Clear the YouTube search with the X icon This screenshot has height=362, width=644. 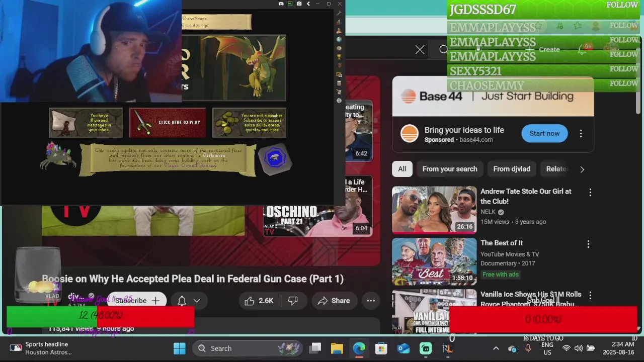[x=420, y=49]
